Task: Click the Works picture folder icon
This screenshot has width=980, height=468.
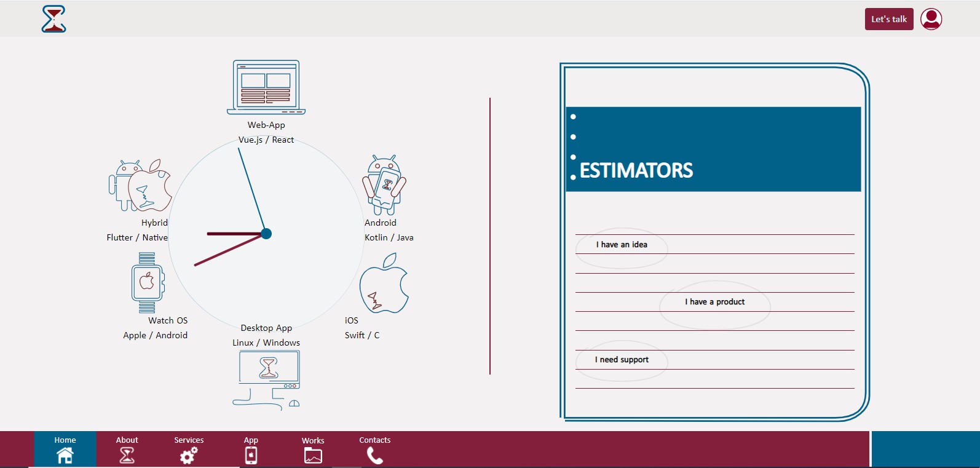Action: click(x=313, y=456)
